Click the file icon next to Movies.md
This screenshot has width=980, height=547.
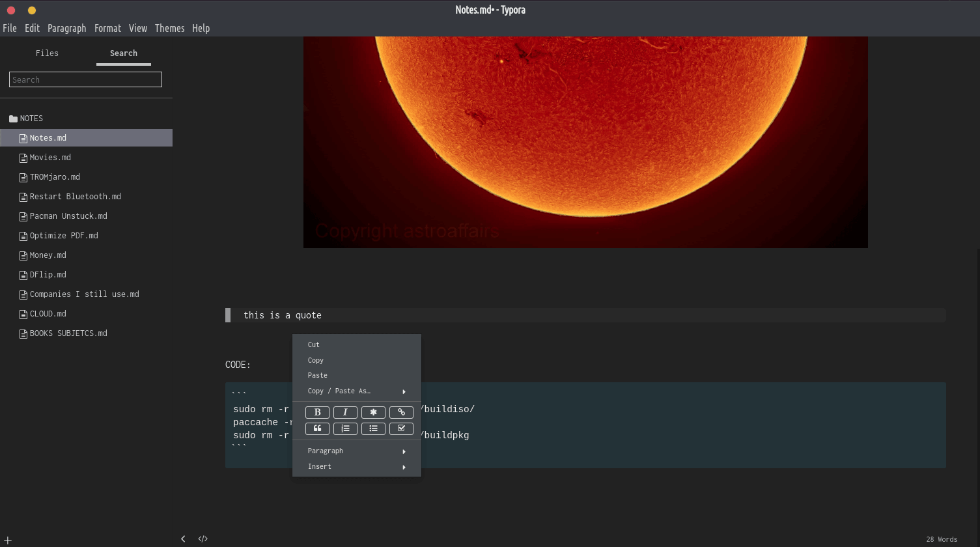(23, 158)
